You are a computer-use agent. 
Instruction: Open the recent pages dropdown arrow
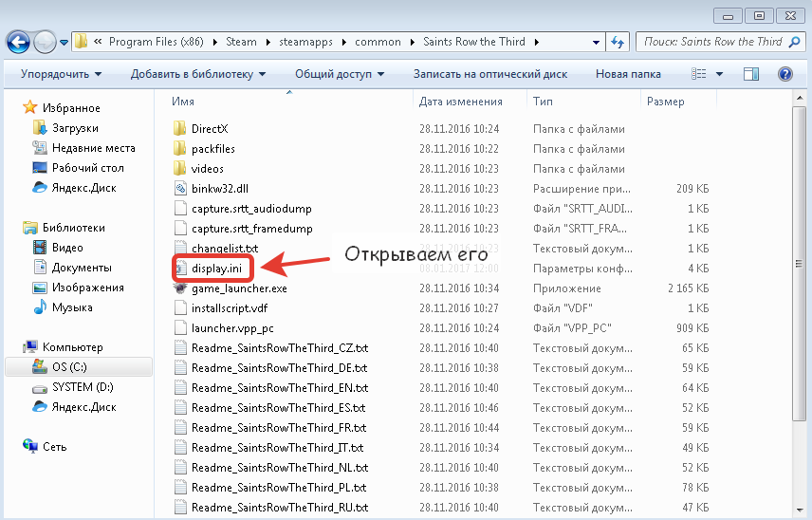tap(64, 43)
